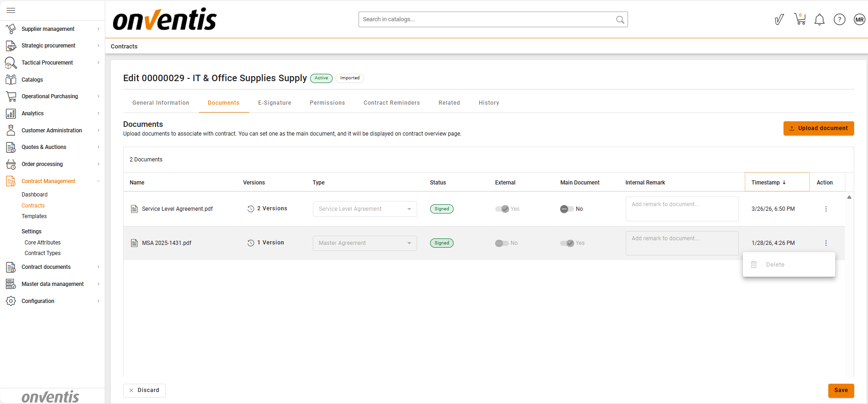Toggle Main Document switch for Service Level Agreement
Image resolution: width=868 pixels, height=404 pixels.
[567, 209]
